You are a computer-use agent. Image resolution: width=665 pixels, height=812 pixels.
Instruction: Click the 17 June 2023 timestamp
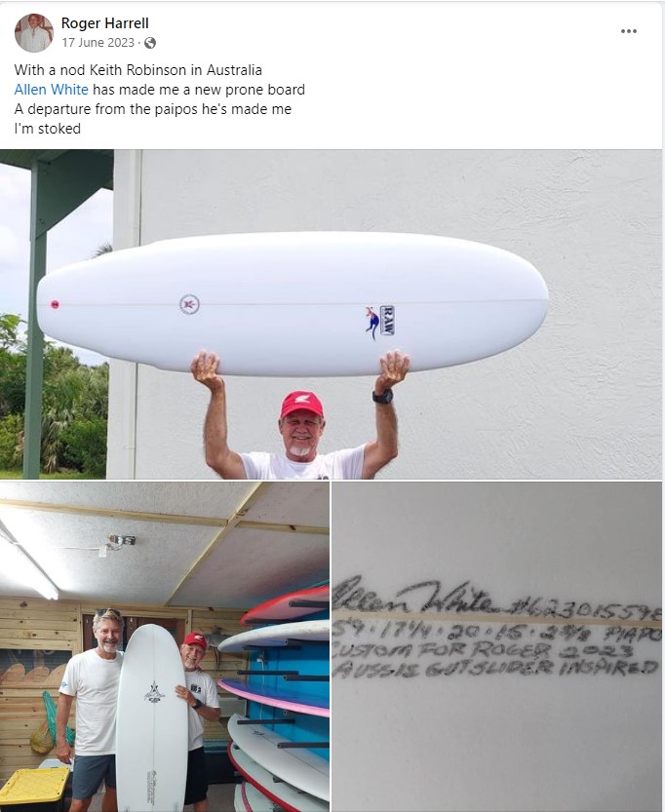point(98,43)
